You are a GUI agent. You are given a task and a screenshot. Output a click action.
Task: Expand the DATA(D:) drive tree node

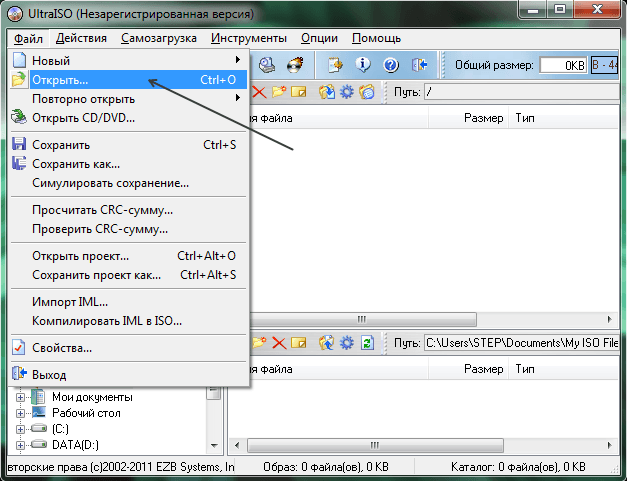click(20, 445)
